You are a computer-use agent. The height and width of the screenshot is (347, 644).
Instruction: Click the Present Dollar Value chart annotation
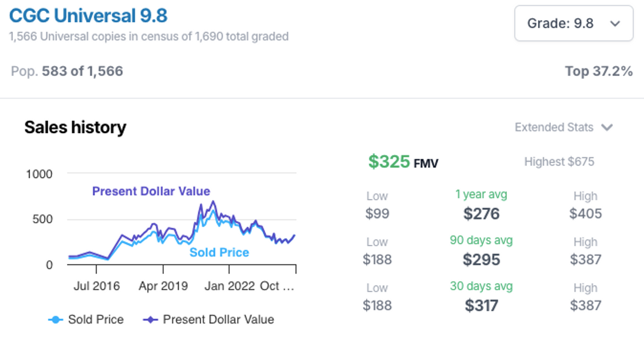pyautogui.click(x=151, y=191)
